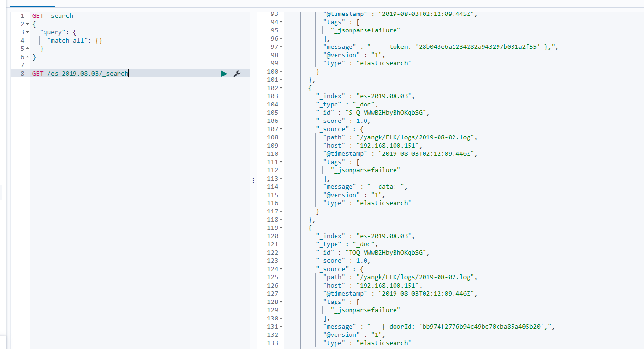Select the "@version" line at line 98
The width and height of the screenshot is (644, 349).
coord(354,55)
